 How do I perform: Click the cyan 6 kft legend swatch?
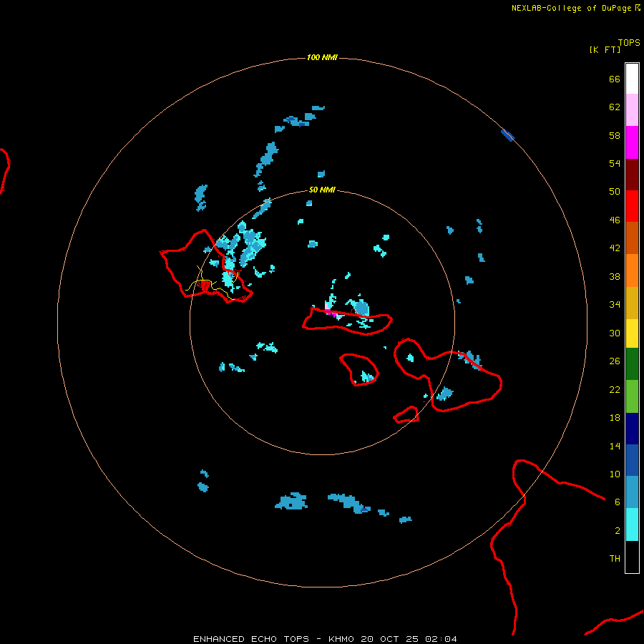(x=632, y=525)
